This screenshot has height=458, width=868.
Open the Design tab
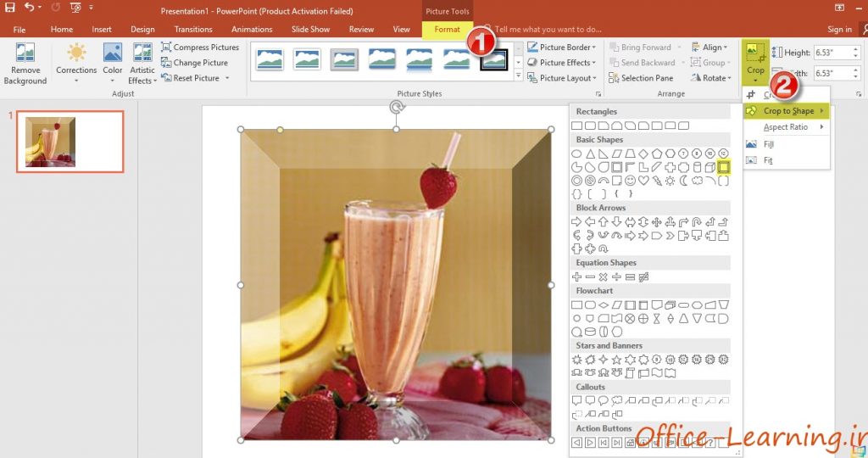tap(142, 30)
